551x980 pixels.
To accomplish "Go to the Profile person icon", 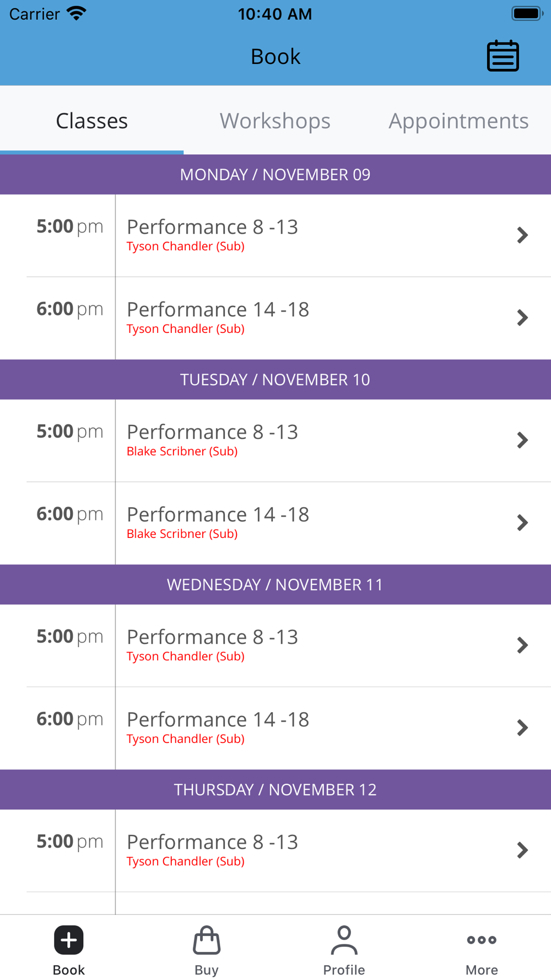I will point(344,940).
